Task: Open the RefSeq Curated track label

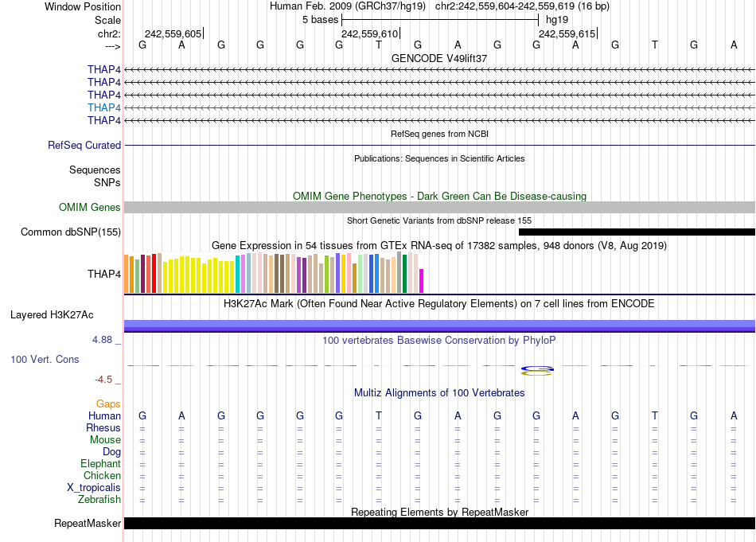Action: point(84,145)
